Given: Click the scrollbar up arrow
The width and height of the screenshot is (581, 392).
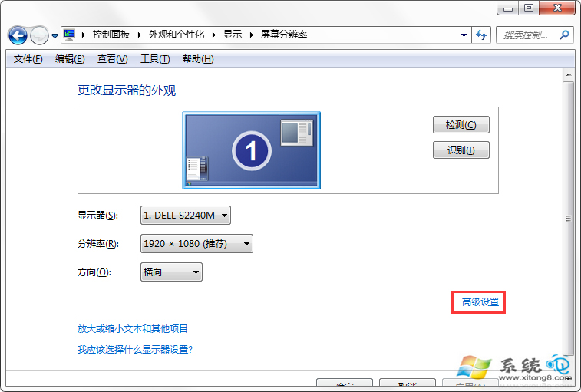Looking at the screenshot, I should (x=569, y=74).
